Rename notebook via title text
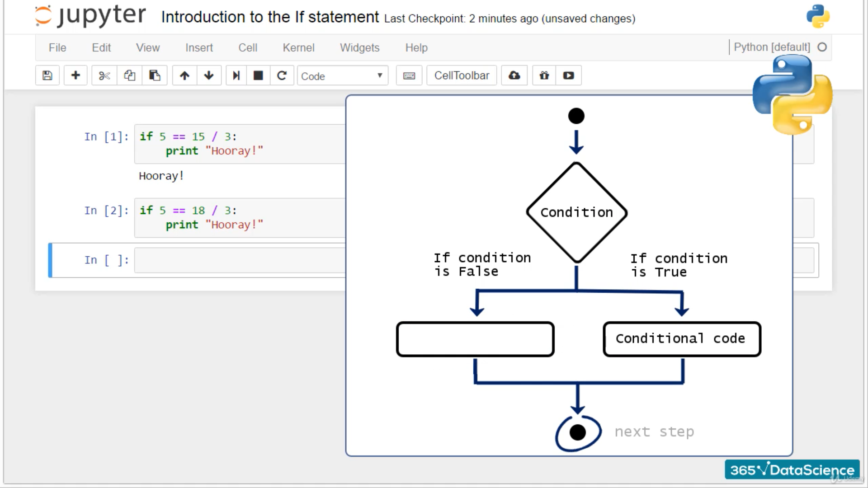 (x=270, y=17)
